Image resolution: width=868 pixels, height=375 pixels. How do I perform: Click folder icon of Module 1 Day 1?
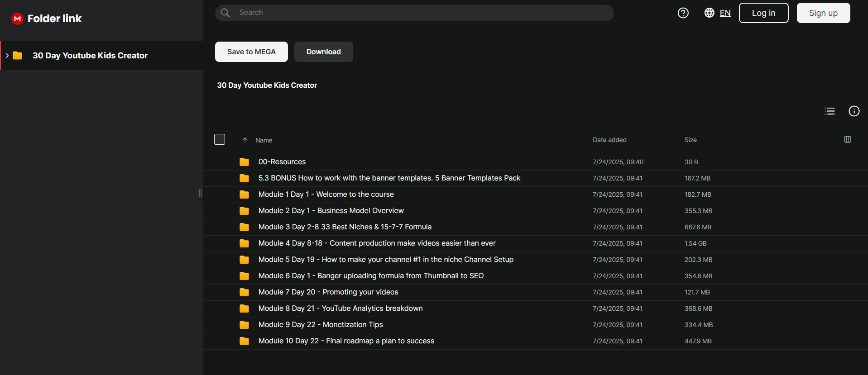tap(244, 195)
